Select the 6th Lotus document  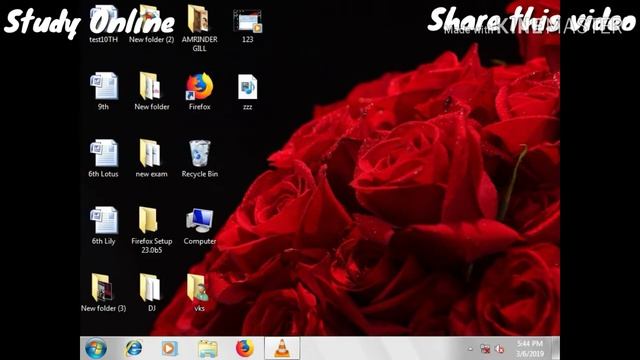click(104, 158)
